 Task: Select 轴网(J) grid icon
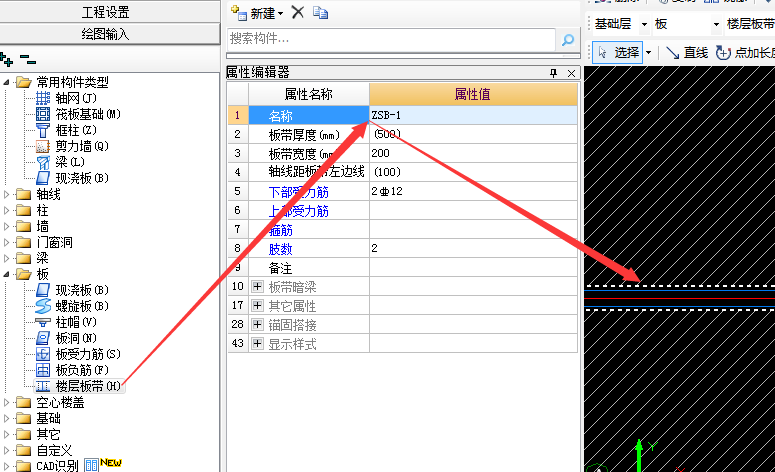[43, 98]
